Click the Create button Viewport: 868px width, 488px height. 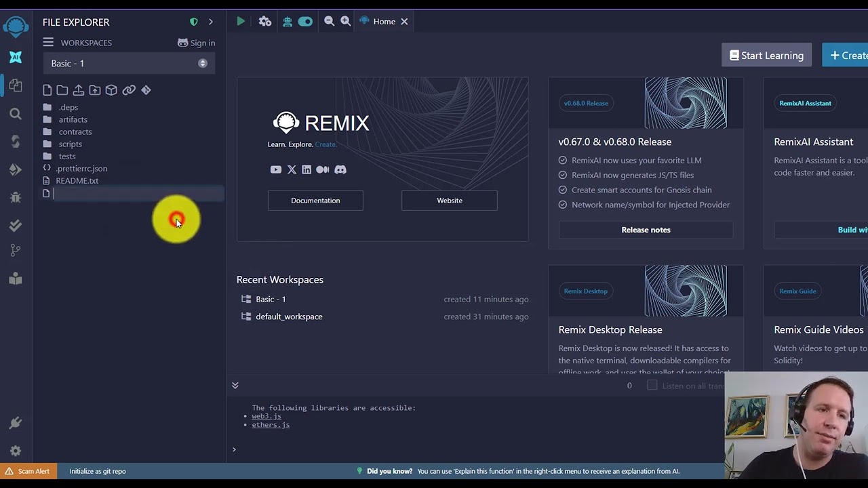click(845, 56)
